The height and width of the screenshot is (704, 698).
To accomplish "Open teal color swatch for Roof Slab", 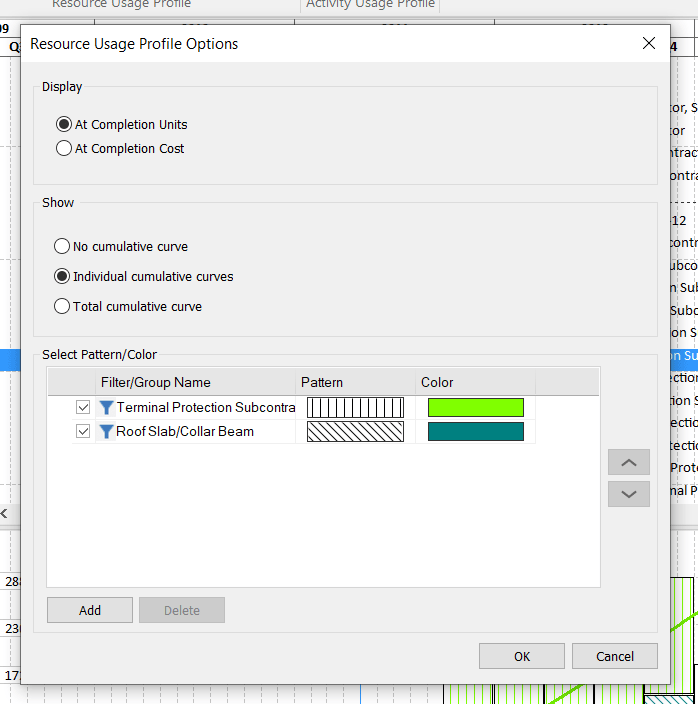I will point(476,431).
